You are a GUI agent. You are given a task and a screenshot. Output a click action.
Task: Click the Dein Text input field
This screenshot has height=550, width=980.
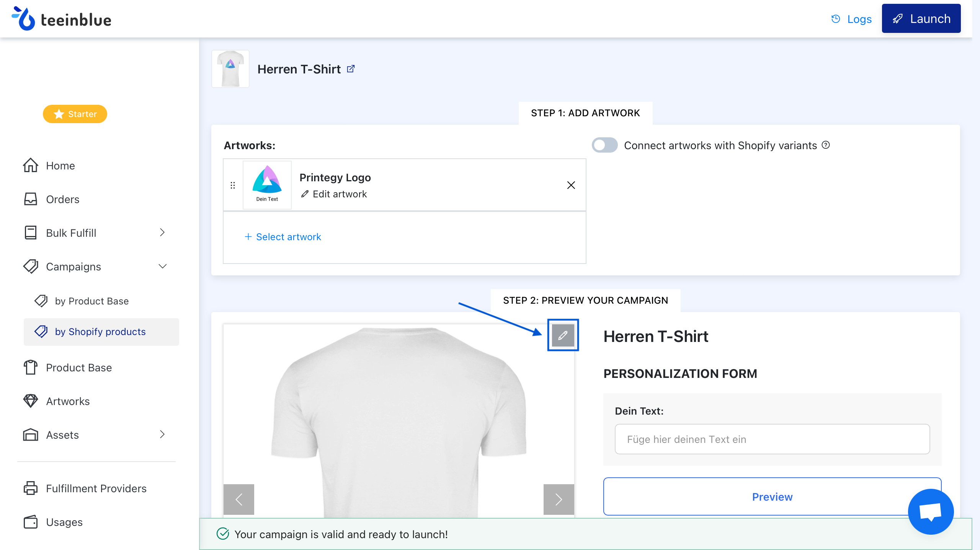[x=772, y=439]
